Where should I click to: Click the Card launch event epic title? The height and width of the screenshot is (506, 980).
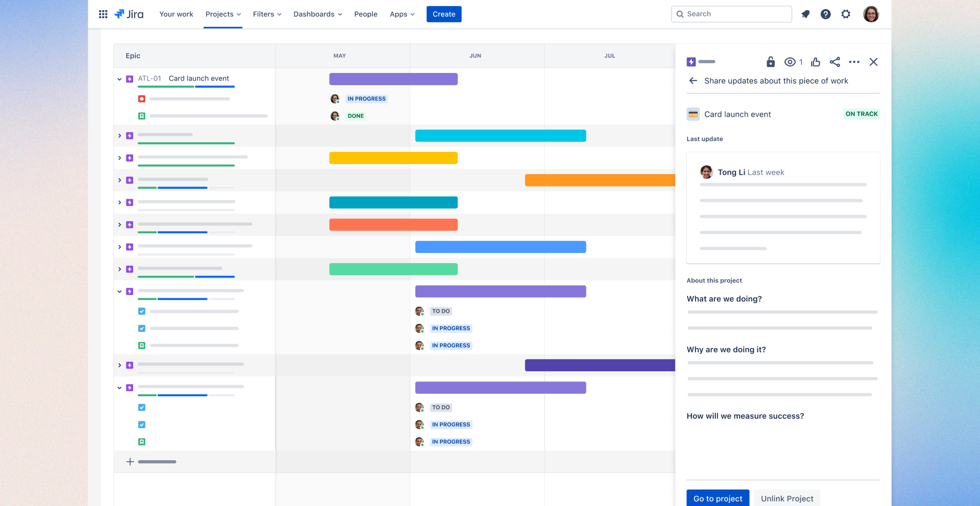pyautogui.click(x=199, y=78)
